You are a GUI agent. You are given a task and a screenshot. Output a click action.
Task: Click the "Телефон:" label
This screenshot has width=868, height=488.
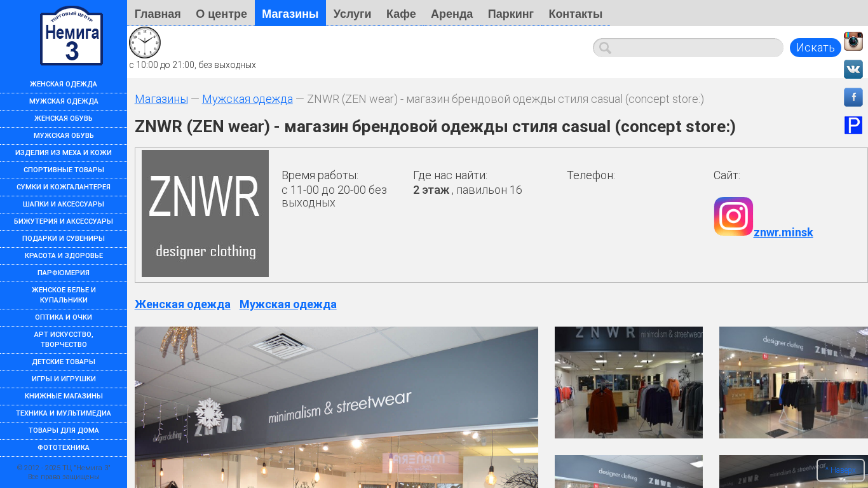[591, 175]
